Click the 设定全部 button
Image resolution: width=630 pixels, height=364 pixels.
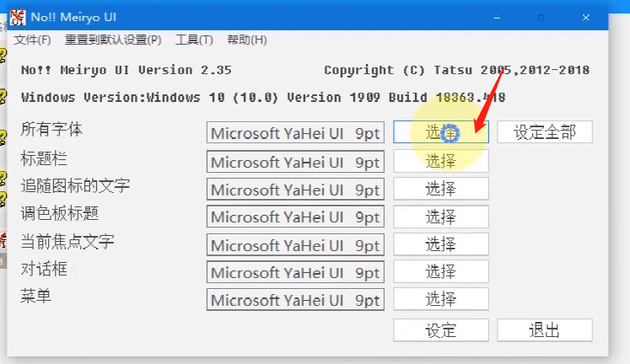pos(545,132)
